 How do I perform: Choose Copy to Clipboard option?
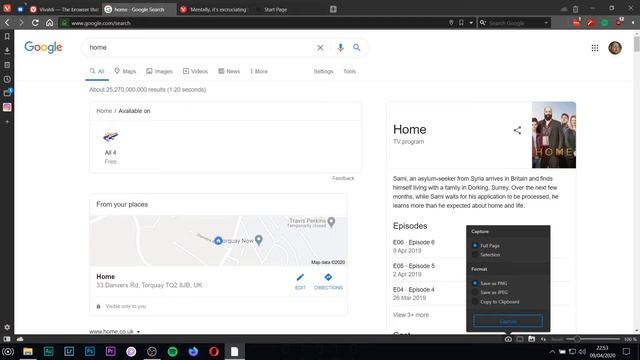(496, 302)
